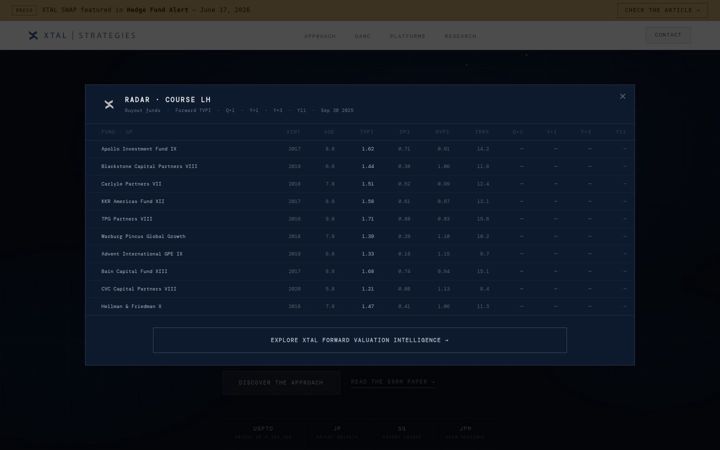Click the TVPI column header
Viewport: 720px width, 450px height.
pos(367,132)
